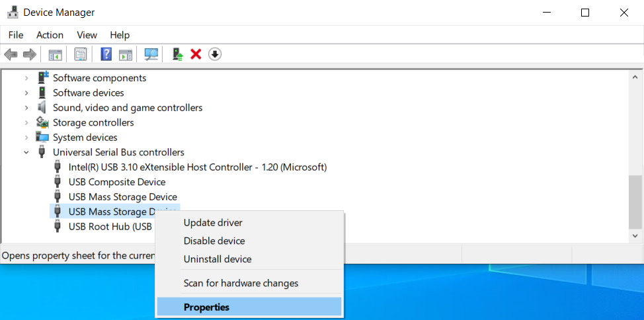
Task: Minimize the Device Manager window
Action: click(547, 13)
